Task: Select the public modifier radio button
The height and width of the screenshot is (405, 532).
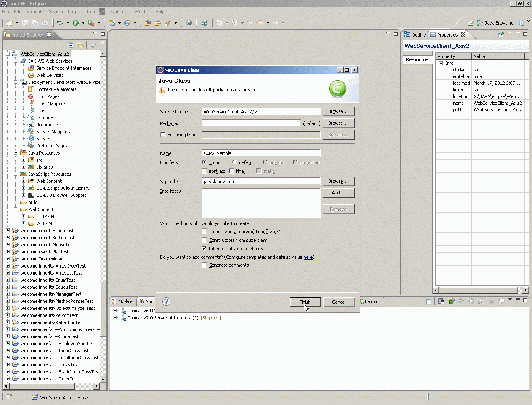Action: [x=204, y=162]
